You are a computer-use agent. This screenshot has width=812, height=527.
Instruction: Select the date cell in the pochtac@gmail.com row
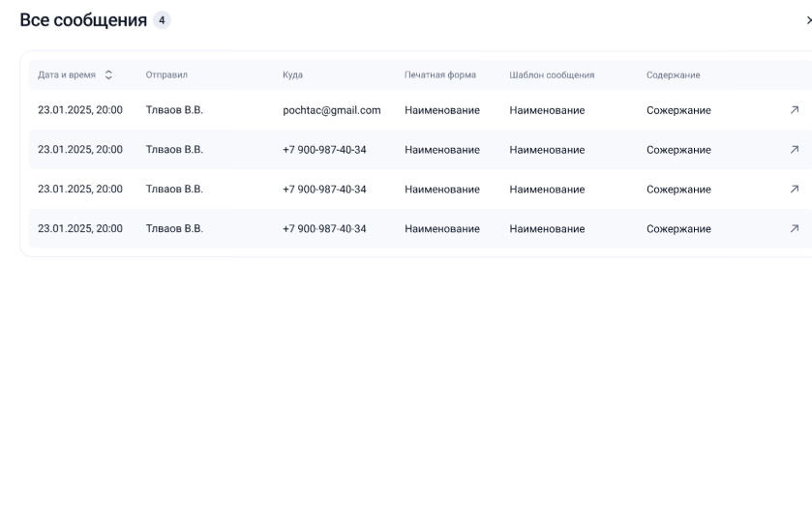coord(80,110)
